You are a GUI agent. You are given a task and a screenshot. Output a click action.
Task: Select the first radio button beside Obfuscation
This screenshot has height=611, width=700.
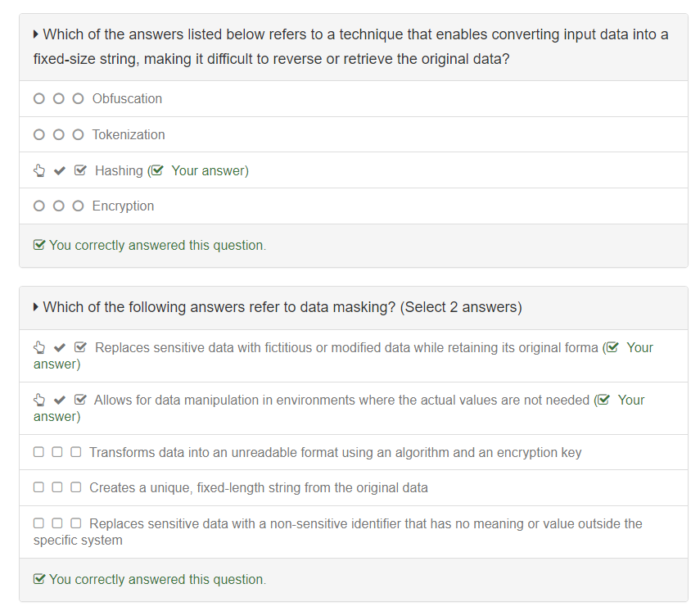(39, 98)
